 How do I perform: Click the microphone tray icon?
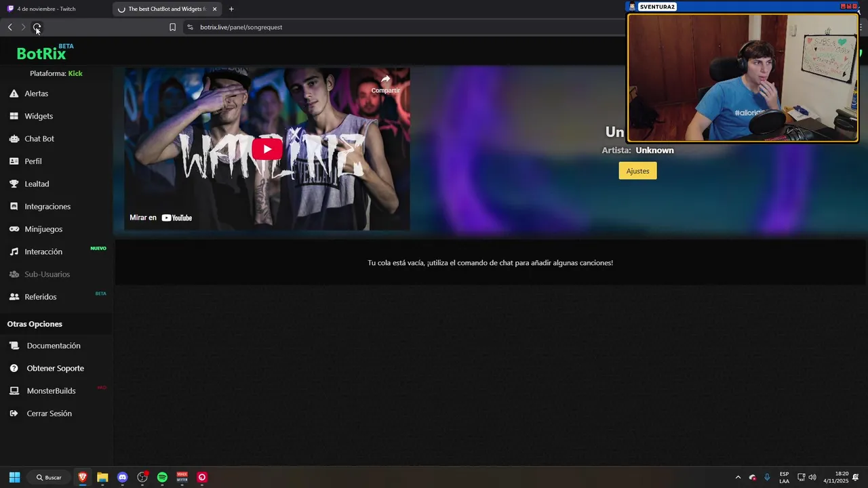tap(767, 477)
